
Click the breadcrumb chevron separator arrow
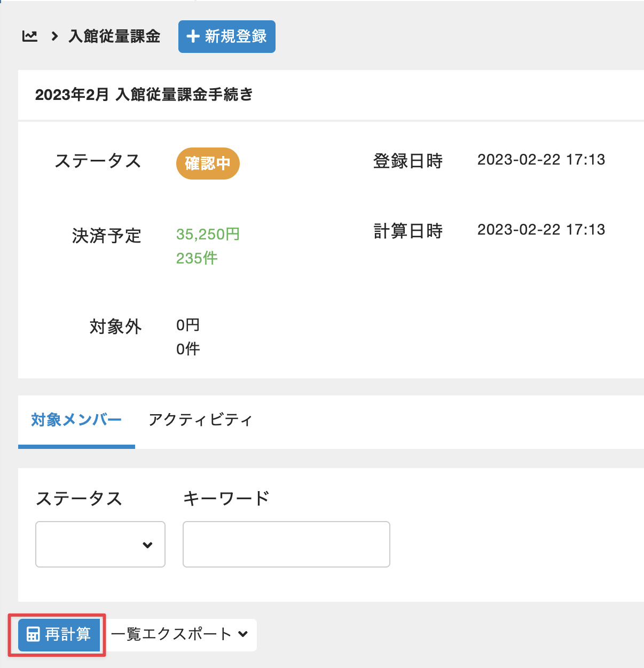54,36
